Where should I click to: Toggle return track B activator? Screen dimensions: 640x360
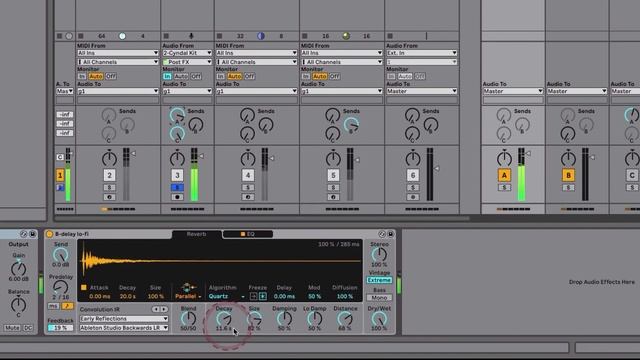coord(568,175)
